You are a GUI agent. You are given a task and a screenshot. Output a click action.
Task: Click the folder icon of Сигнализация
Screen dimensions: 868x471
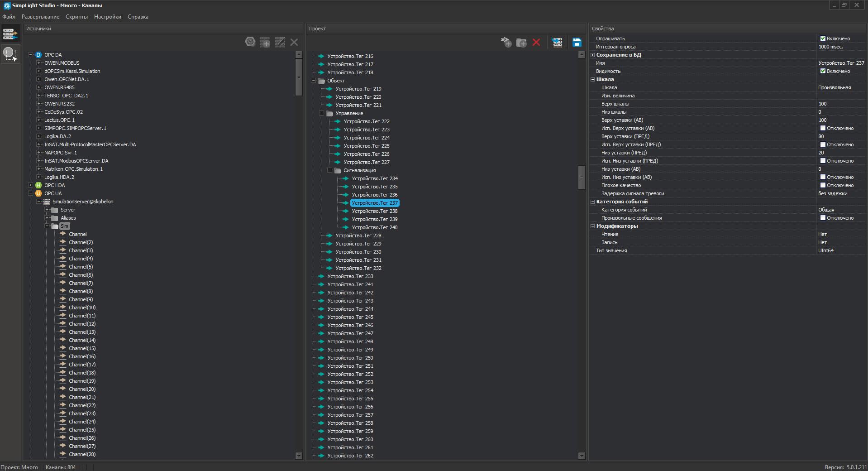(x=338, y=170)
